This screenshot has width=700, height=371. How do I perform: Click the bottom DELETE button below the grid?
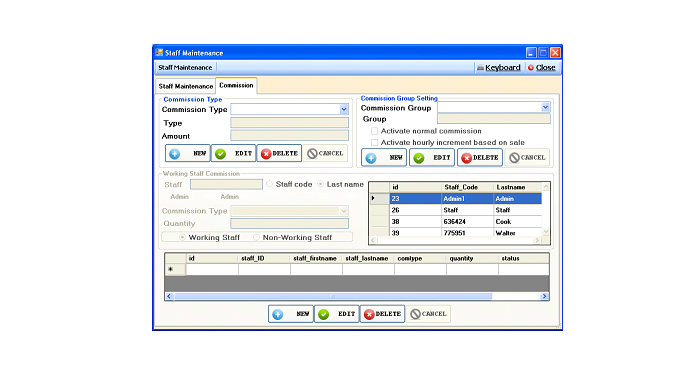tap(383, 314)
